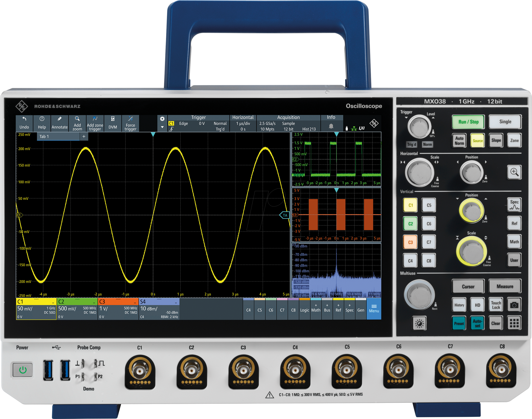This screenshot has height=419, width=532.
Task: Click the notification bell under Info
Action: tap(331, 126)
